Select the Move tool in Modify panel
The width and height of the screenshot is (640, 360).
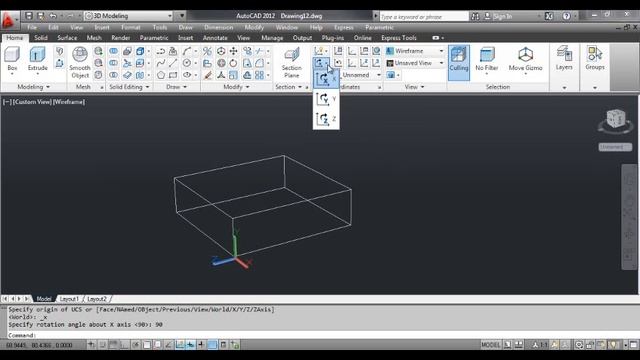pyautogui.click(x=233, y=51)
